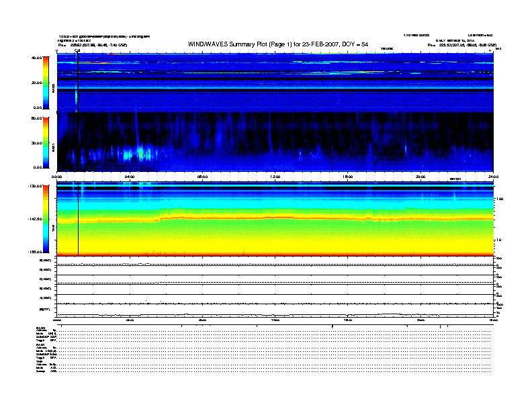The width and height of the screenshot is (532, 411).
Task: Select the -130.00 label on TNR colorbar
Action: (35, 186)
